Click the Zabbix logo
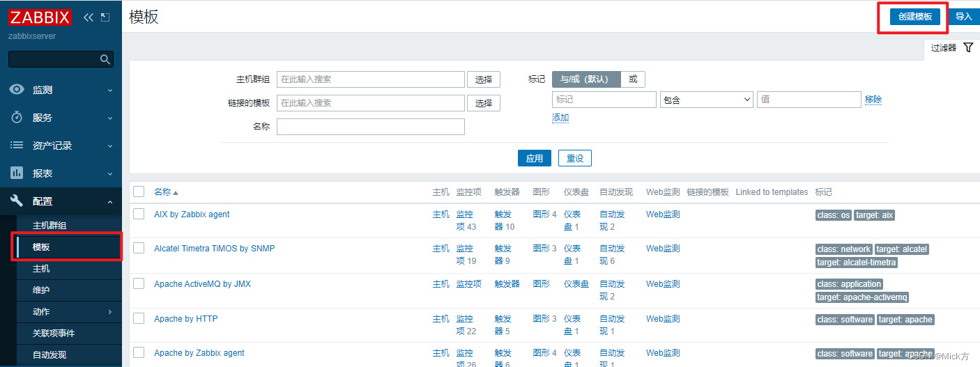The width and height of the screenshot is (980, 367). click(40, 17)
